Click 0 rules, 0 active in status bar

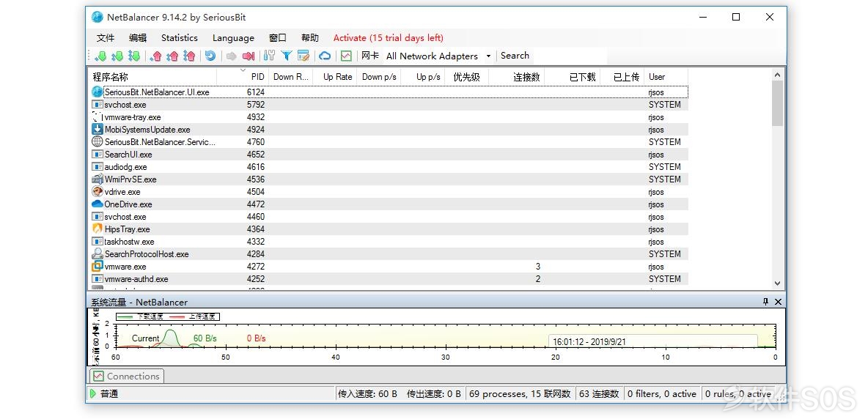(x=738, y=393)
